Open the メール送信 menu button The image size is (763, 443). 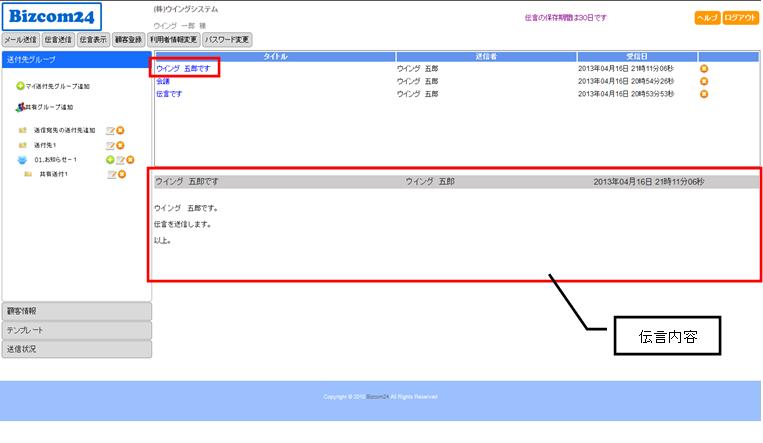coord(21,40)
